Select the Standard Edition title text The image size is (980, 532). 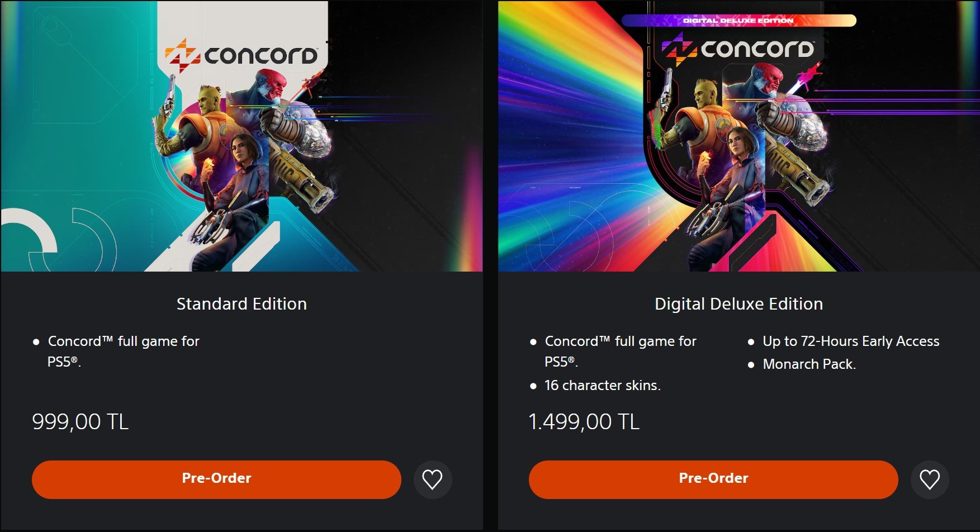coord(242,304)
